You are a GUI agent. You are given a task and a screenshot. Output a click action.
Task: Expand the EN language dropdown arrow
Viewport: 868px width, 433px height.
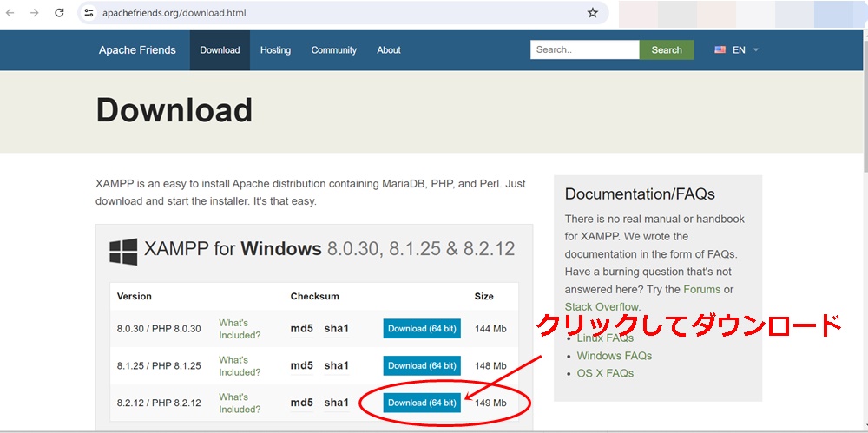(x=756, y=49)
